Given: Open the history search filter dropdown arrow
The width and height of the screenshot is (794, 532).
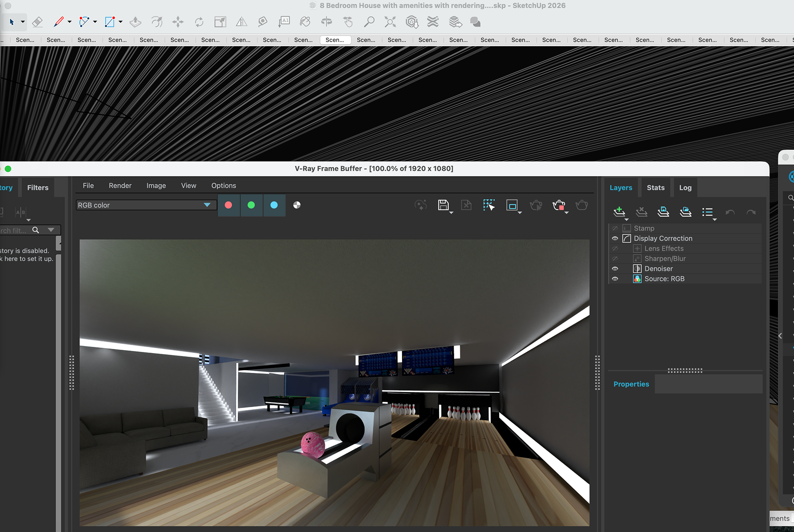Looking at the screenshot, I should tap(51, 230).
